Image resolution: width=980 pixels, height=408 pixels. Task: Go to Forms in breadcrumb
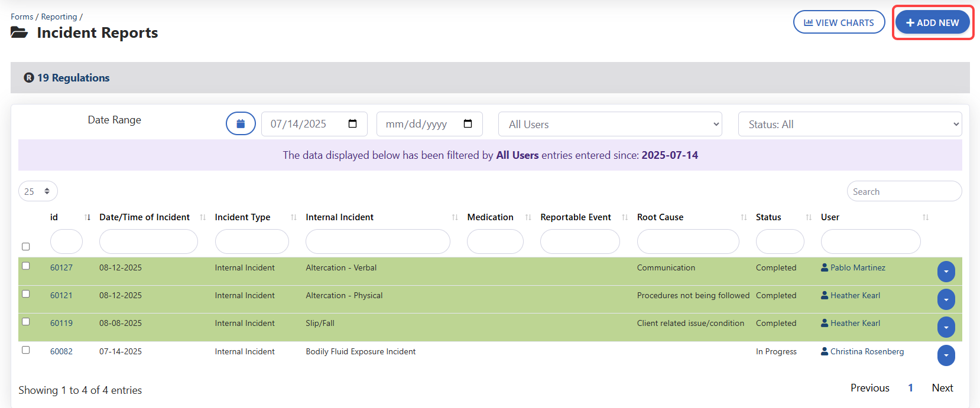[22, 17]
